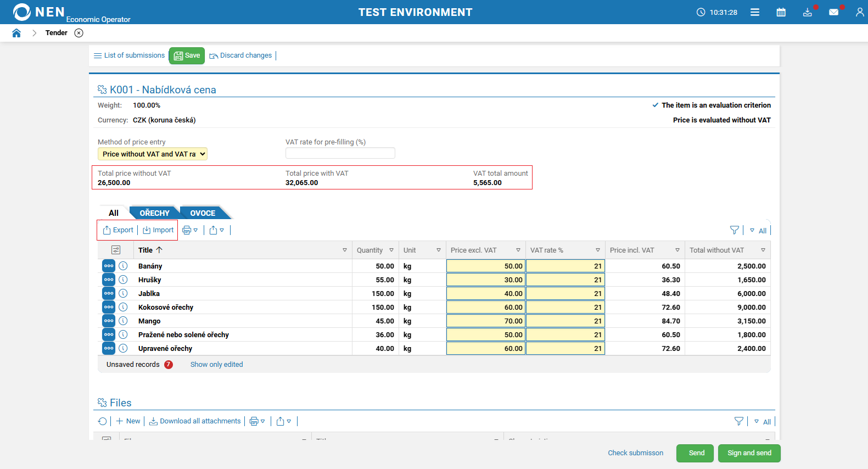Go to the home page icon
This screenshot has width=868, height=469.
point(16,33)
